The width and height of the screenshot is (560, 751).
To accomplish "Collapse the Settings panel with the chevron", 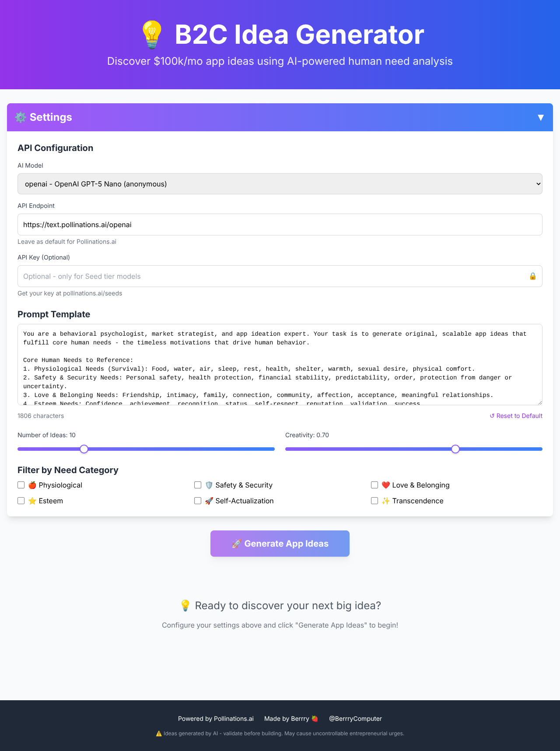I will coord(540,117).
